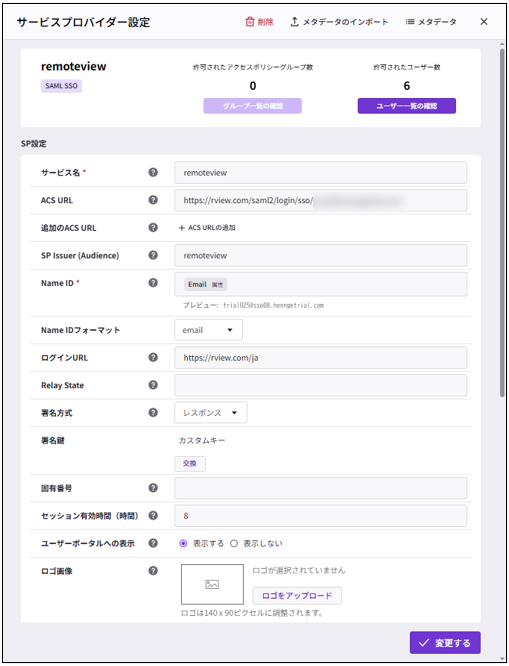Image resolution: width=509 pixels, height=666 pixels.
Task: Click the ロゴをアップロード button
Action: [297, 596]
